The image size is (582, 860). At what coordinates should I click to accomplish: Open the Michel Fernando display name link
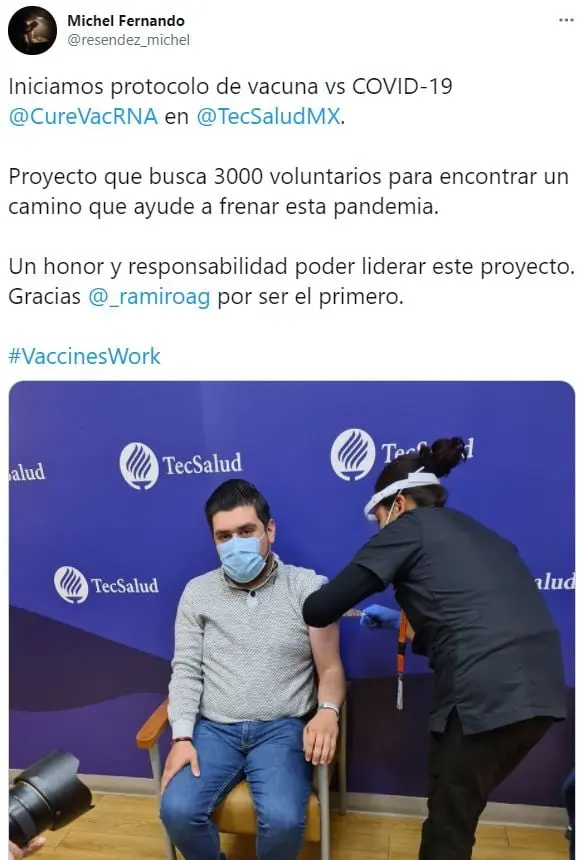tap(126, 21)
